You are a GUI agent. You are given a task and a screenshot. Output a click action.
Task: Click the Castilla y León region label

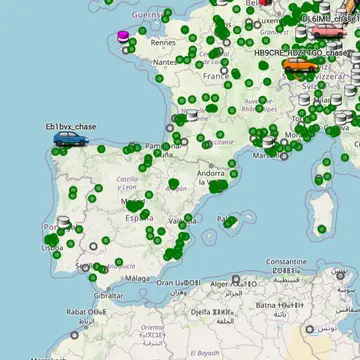[x=127, y=183]
